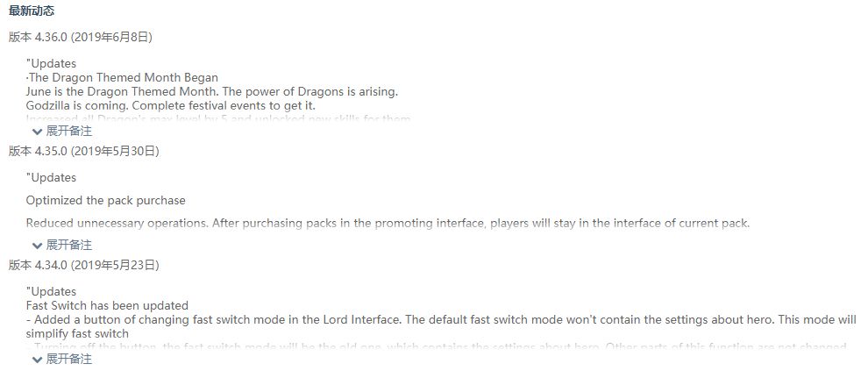Click the "Reduced unnecessary operations" paragraph
The width and height of the screenshot is (868, 371).
click(x=388, y=224)
